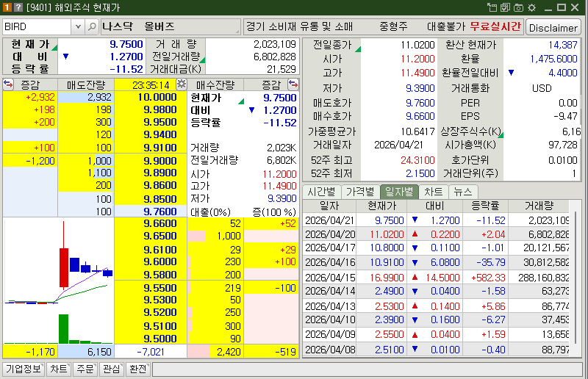Viewport: 588px width, 379px height.
Task: Select the 2026/04/15 row date
Action: (329, 278)
